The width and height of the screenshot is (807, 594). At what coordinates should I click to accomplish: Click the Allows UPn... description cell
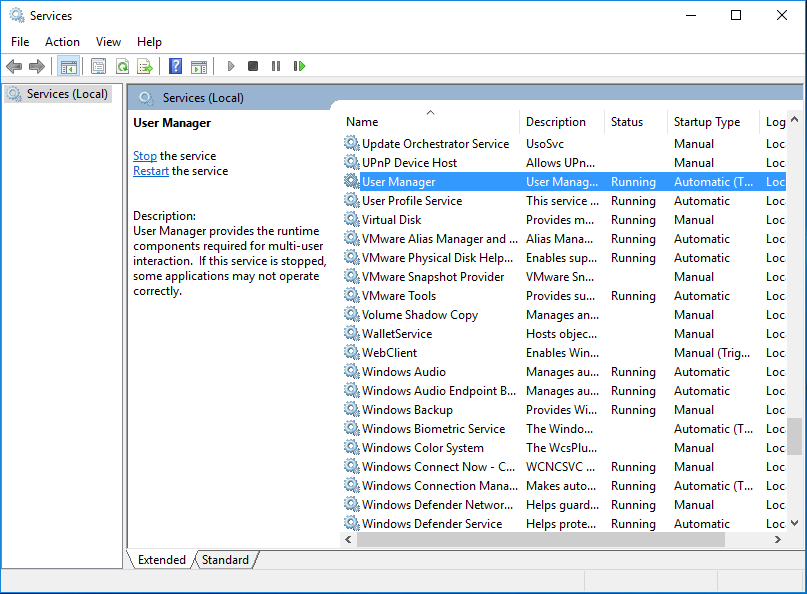click(560, 163)
